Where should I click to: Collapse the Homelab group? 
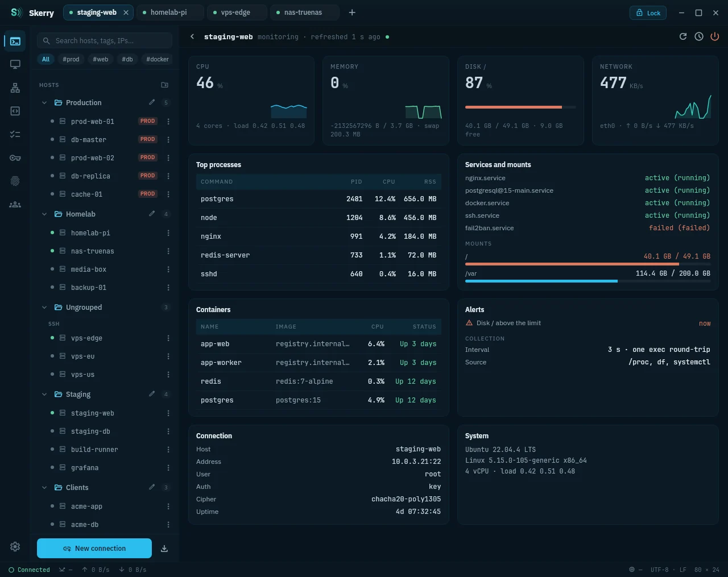point(44,214)
